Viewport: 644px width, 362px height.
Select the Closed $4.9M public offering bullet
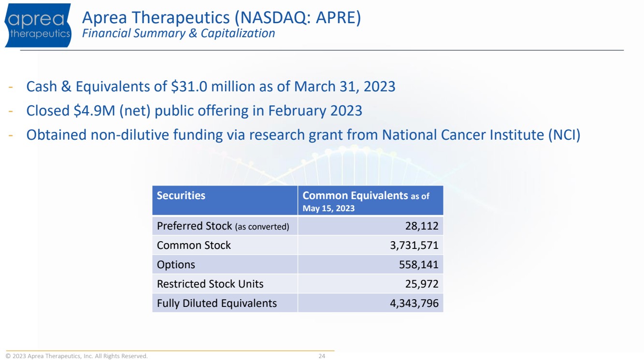194,111
